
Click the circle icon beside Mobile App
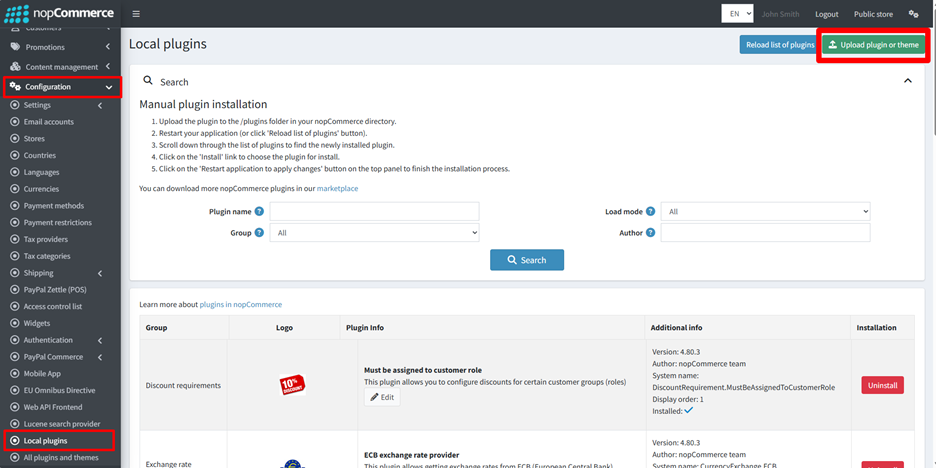click(x=15, y=373)
